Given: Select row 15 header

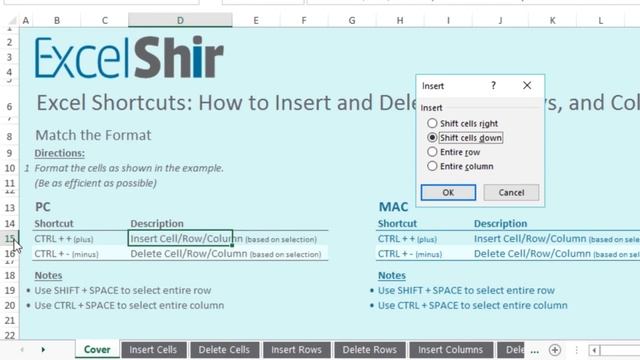Looking at the screenshot, I should (x=10, y=238).
